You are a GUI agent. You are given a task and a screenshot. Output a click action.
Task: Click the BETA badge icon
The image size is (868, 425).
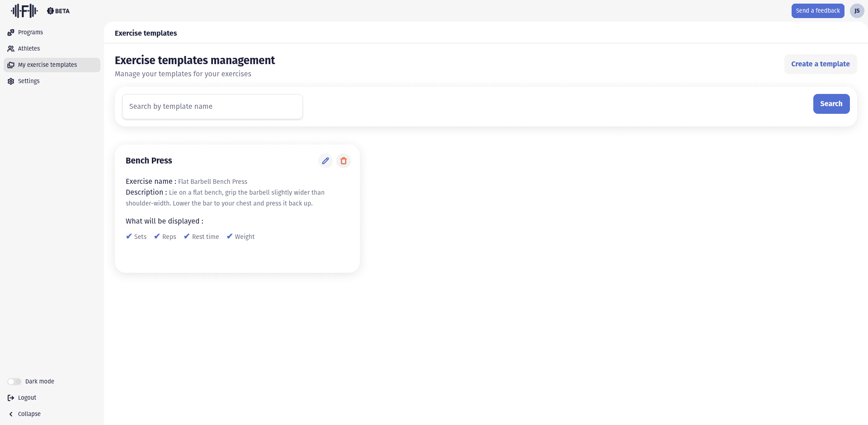[x=51, y=11]
